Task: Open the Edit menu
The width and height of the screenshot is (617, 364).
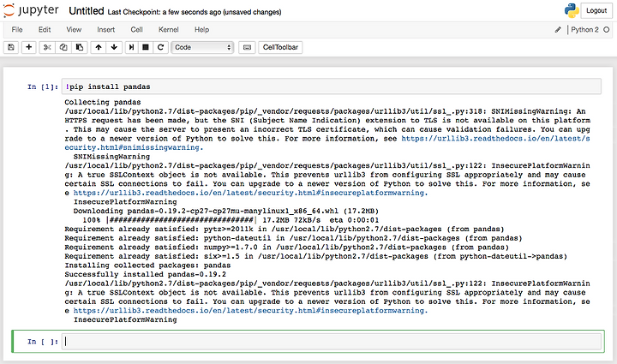Action: tap(45, 29)
